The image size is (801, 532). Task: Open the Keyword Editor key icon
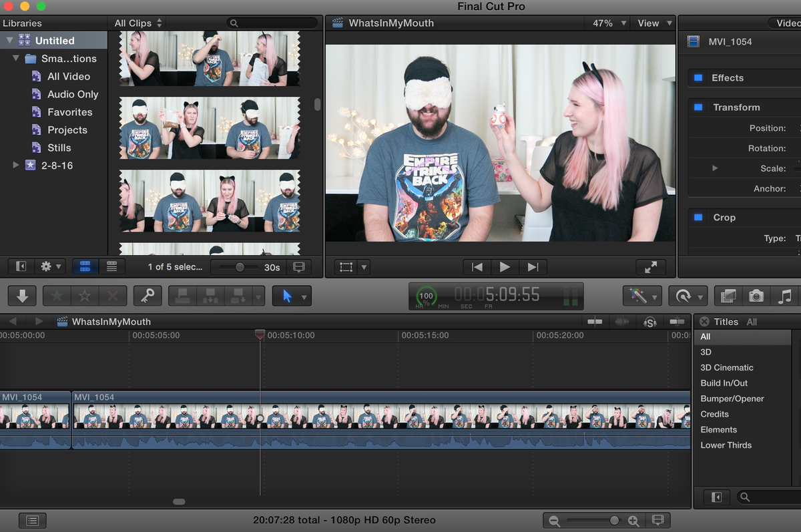point(148,296)
